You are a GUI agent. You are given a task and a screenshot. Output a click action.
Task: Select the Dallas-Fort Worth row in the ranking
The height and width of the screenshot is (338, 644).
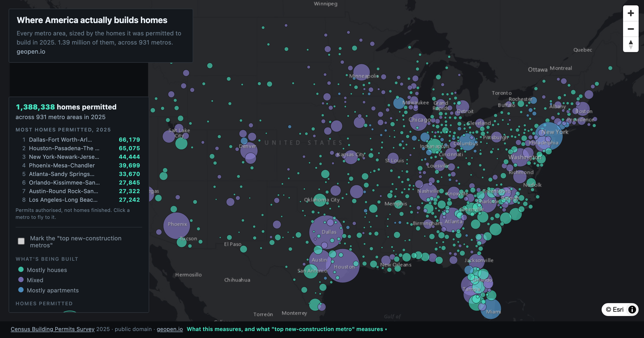(x=78, y=140)
